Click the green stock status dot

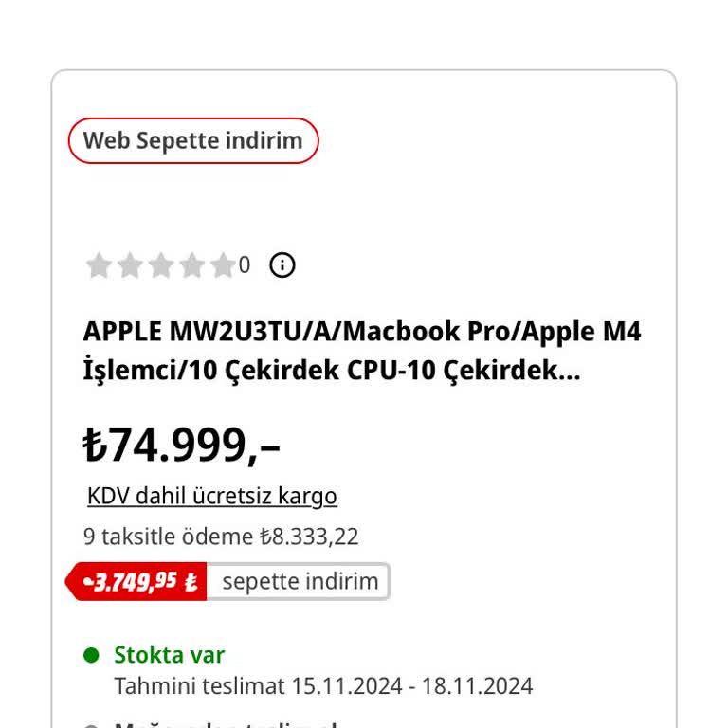click(91, 655)
